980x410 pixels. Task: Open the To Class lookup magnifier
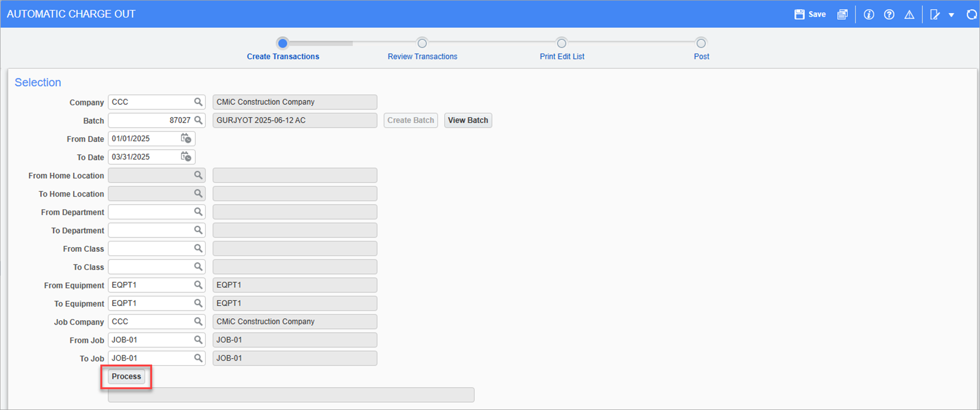coord(198,267)
